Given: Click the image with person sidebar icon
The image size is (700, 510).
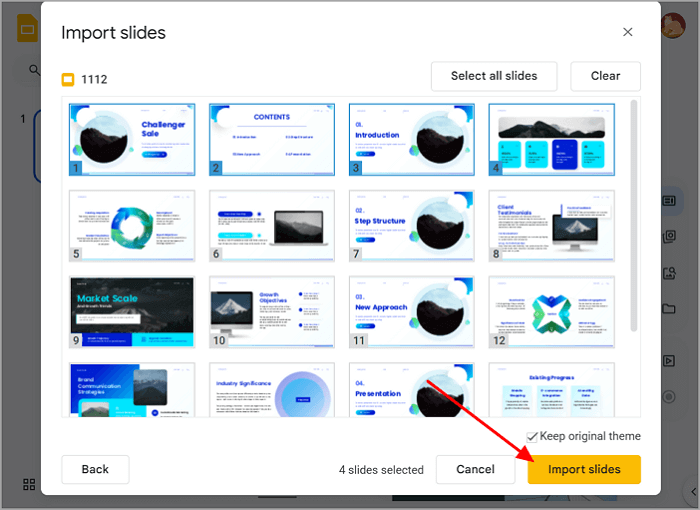Looking at the screenshot, I should (669, 273).
